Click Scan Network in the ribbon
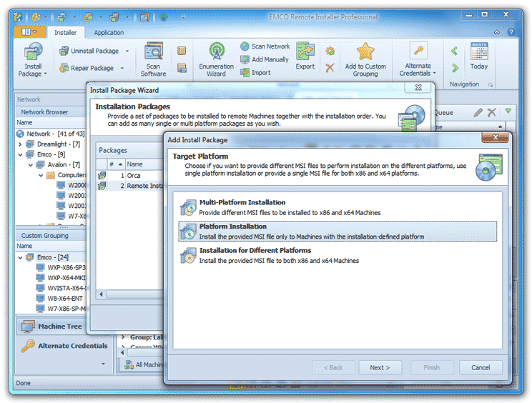 click(265, 46)
